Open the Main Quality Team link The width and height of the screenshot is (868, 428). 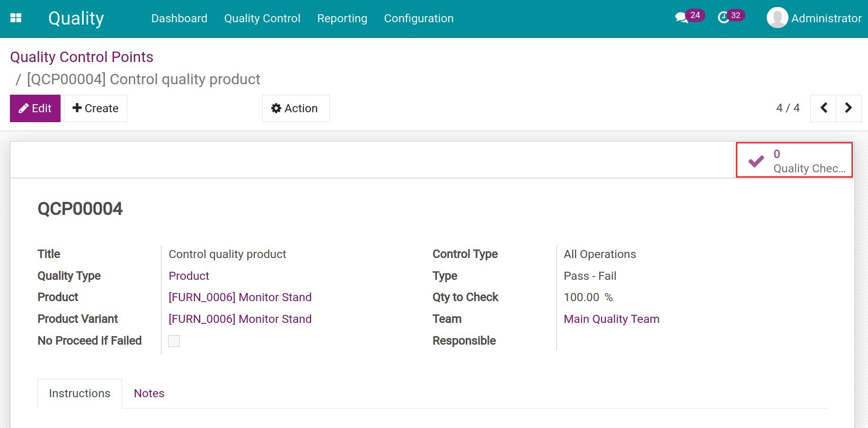(x=611, y=319)
